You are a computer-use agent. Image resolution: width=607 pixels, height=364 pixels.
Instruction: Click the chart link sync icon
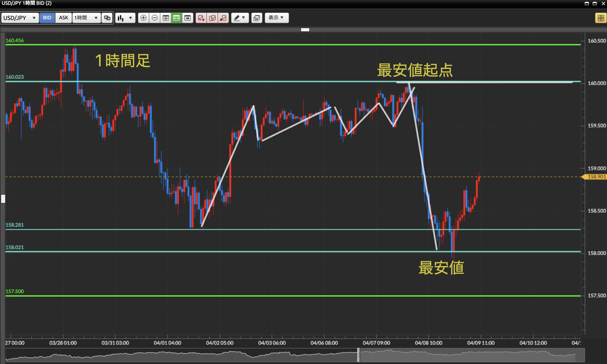coord(107,18)
